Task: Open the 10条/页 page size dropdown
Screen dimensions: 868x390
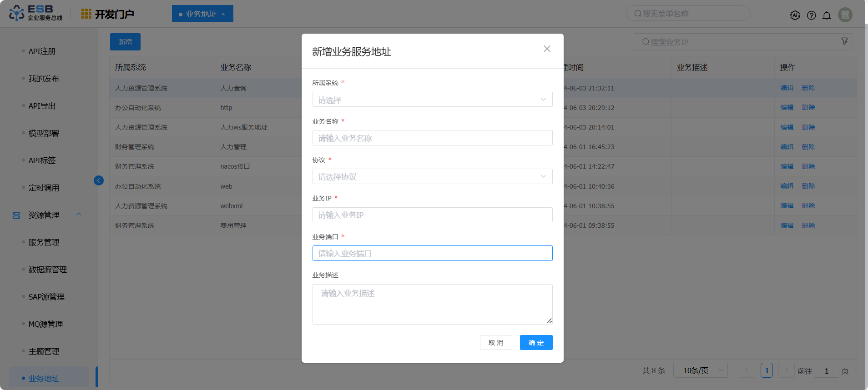Action: point(700,370)
